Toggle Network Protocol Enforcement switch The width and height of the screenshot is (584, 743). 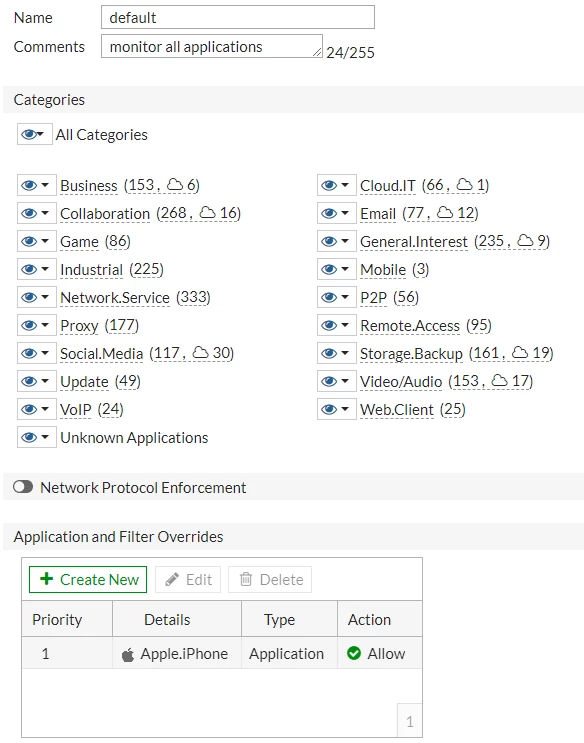click(x=23, y=487)
